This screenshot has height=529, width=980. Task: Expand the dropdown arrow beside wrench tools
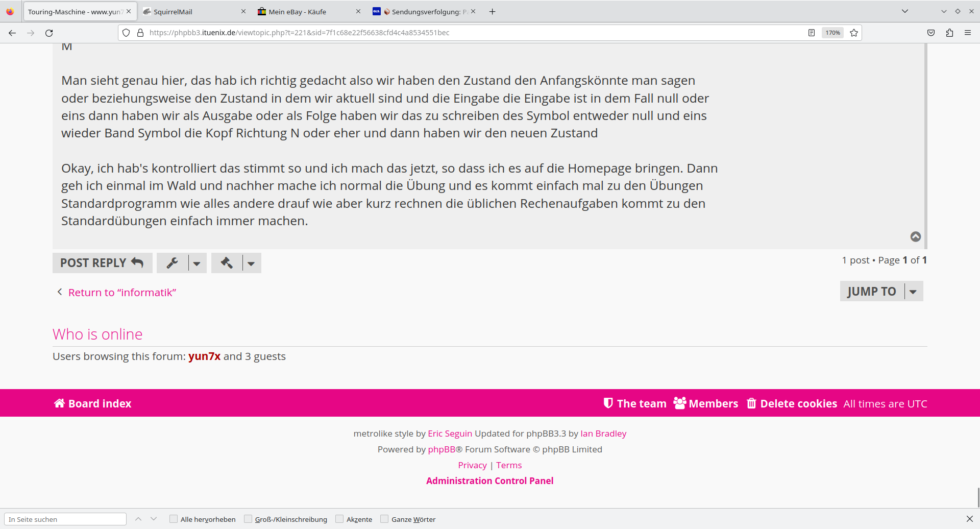197,263
